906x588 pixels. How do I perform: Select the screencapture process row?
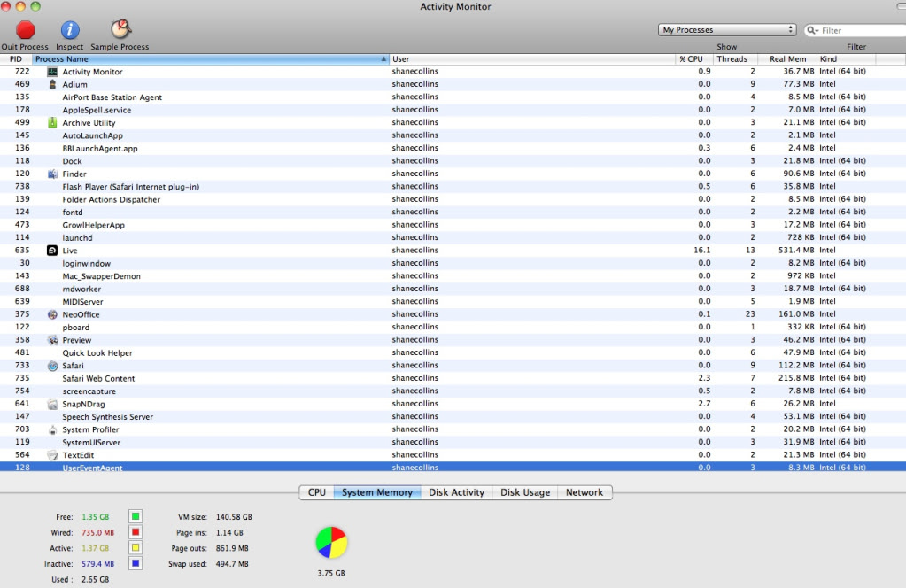(453, 391)
